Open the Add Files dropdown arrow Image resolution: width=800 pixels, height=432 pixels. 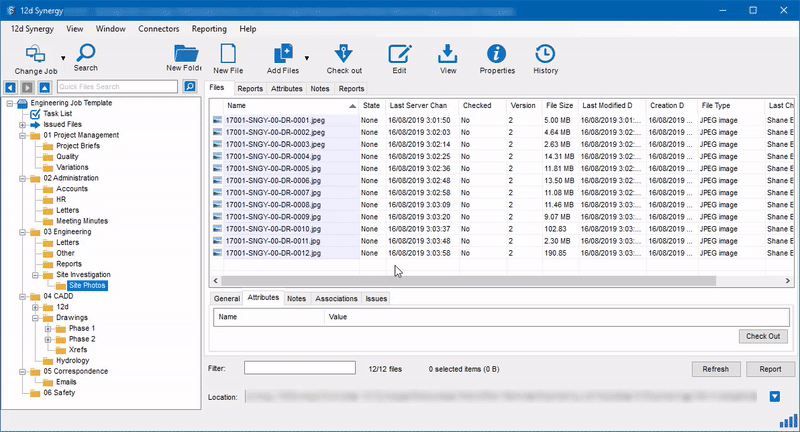(307, 58)
